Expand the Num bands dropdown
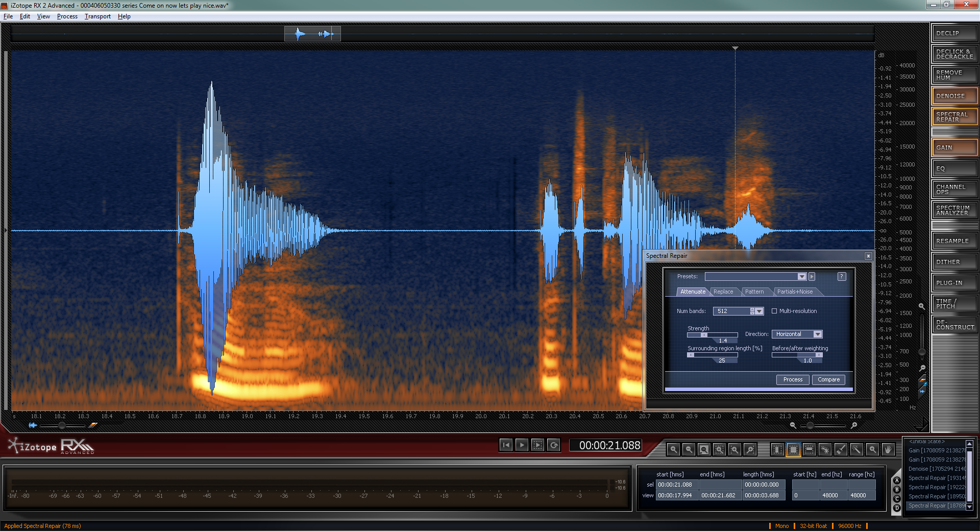This screenshot has height=531, width=980. pyautogui.click(x=759, y=311)
